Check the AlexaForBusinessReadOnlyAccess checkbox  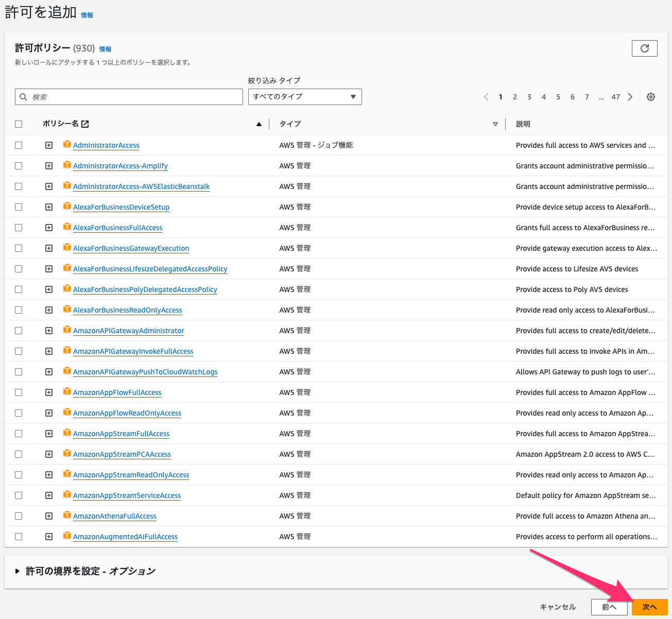(19, 310)
